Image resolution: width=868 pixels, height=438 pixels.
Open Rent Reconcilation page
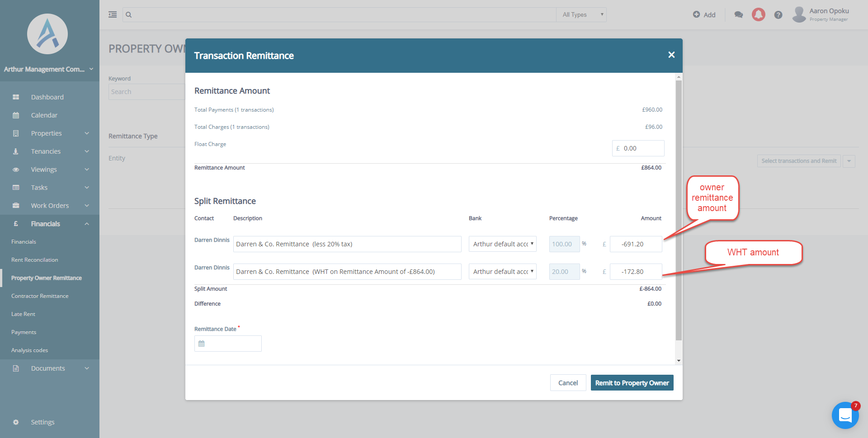click(35, 260)
